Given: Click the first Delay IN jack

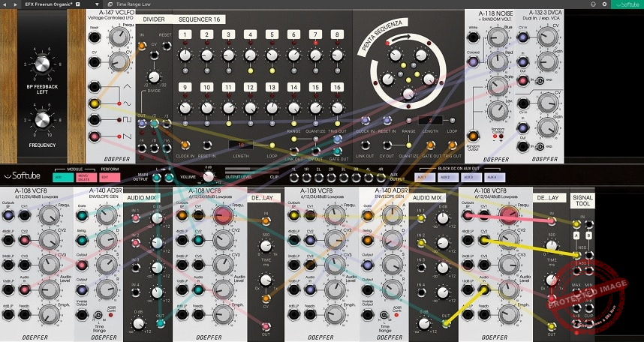Looking at the screenshot, I should pos(266,221).
